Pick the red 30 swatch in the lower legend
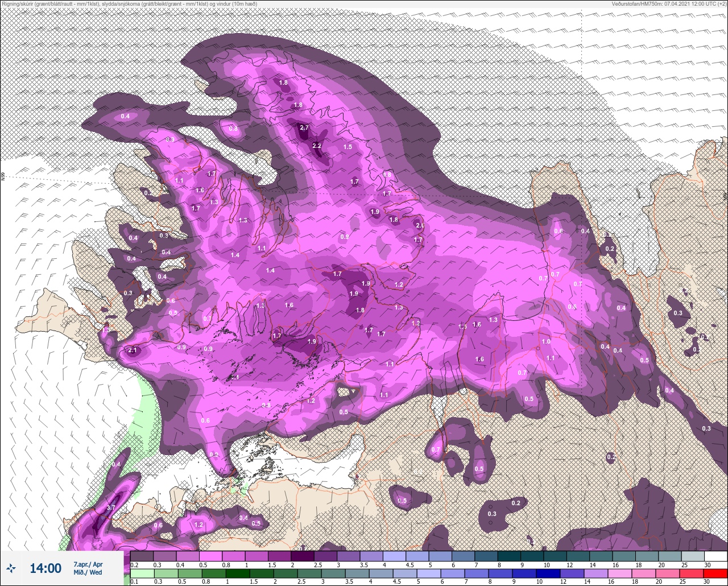This screenshot has height=586, width=728. pyautogui.click(x=715, y=573)
